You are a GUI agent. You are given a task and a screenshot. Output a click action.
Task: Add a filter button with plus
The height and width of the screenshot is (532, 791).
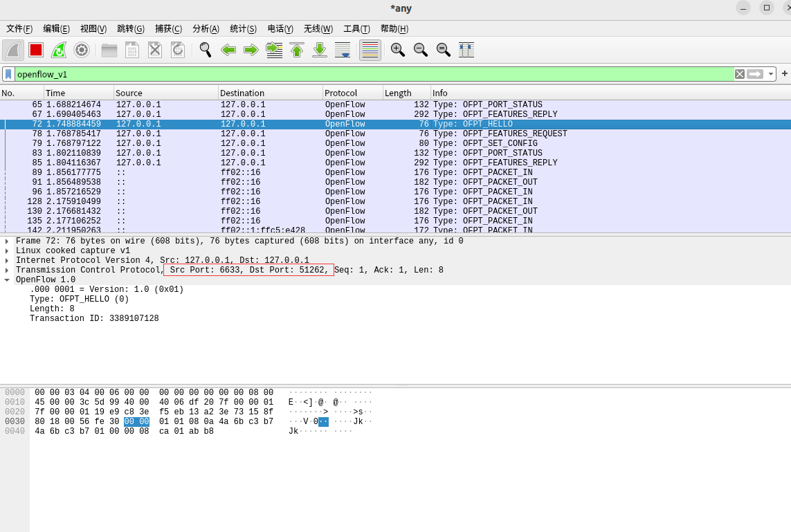[x=785, y=73]
